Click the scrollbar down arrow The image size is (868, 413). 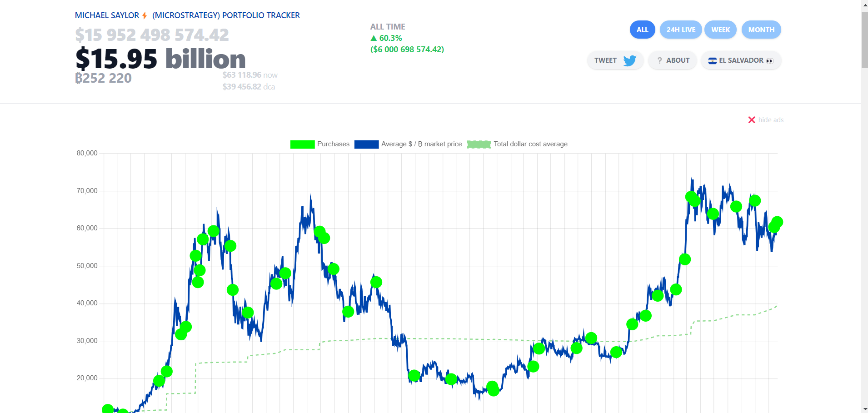pyautogui.click(x=864, y=409)
